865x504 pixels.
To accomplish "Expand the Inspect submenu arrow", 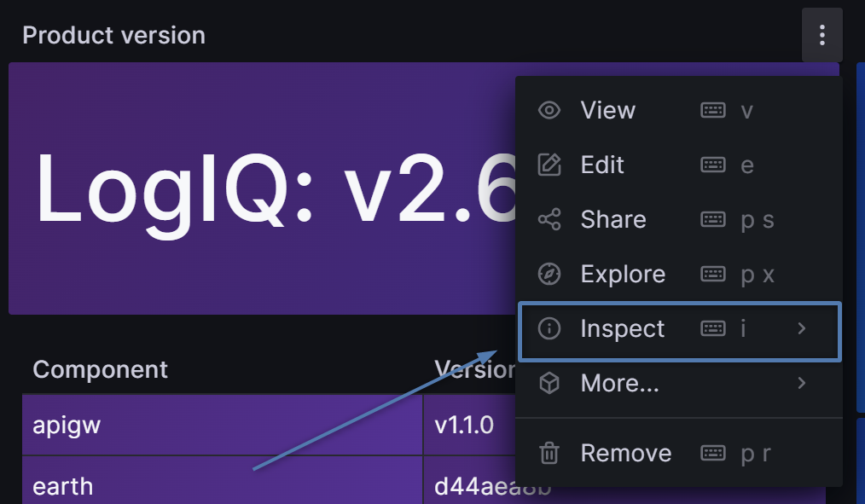I will pyautogui.click(x=801, y=328).
